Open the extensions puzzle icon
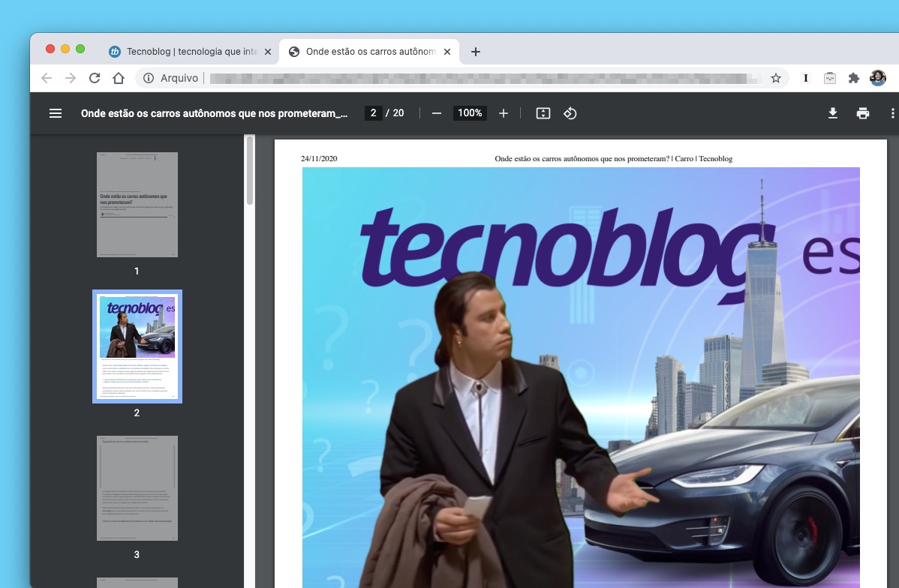Viewport: 899px width, 588px height. click(x=854, y=78)
